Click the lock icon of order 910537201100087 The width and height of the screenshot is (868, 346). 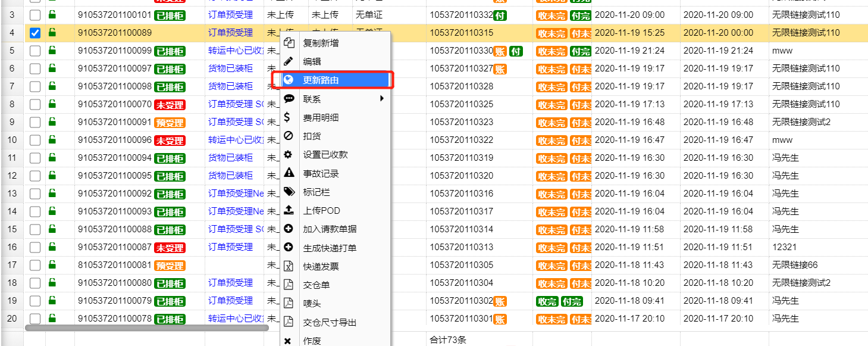52,247
